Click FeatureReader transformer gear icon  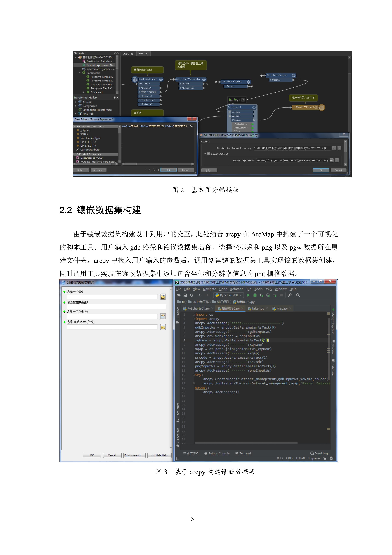tap(161, 79)
